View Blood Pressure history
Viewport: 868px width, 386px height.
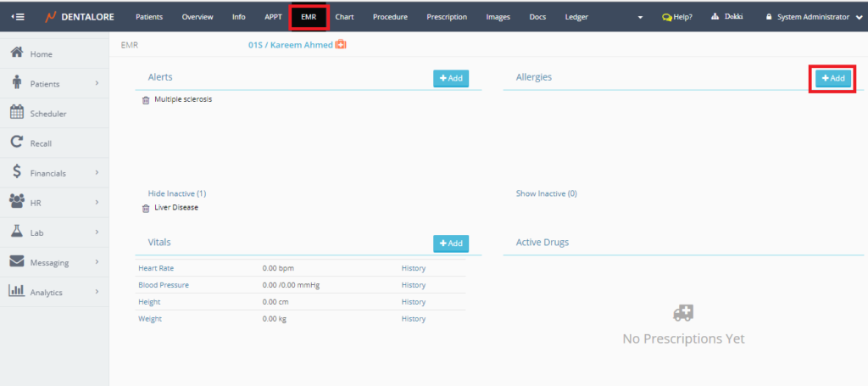pos(413,285)
